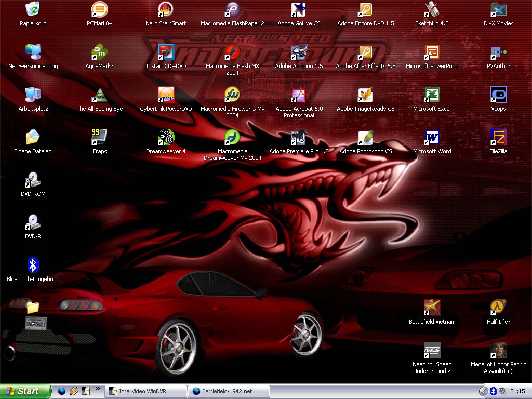Select the Macromedia Flash MX 2004 icon
Viewport: 532px width, 399px height.
click(x=232, y=52)
